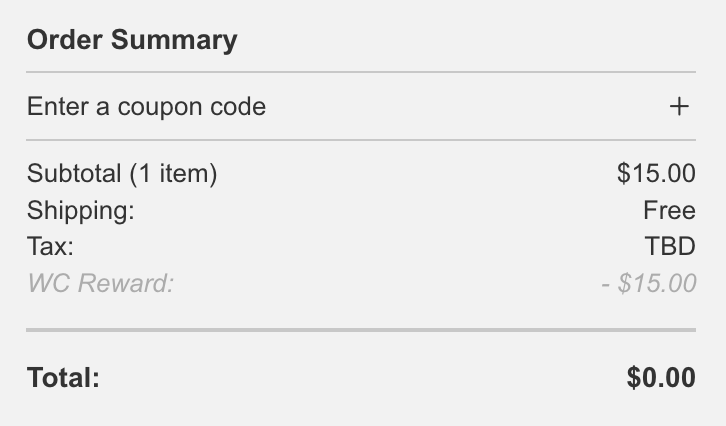
Task: Select the $0.00 total amount
Action: coord(660,377)
